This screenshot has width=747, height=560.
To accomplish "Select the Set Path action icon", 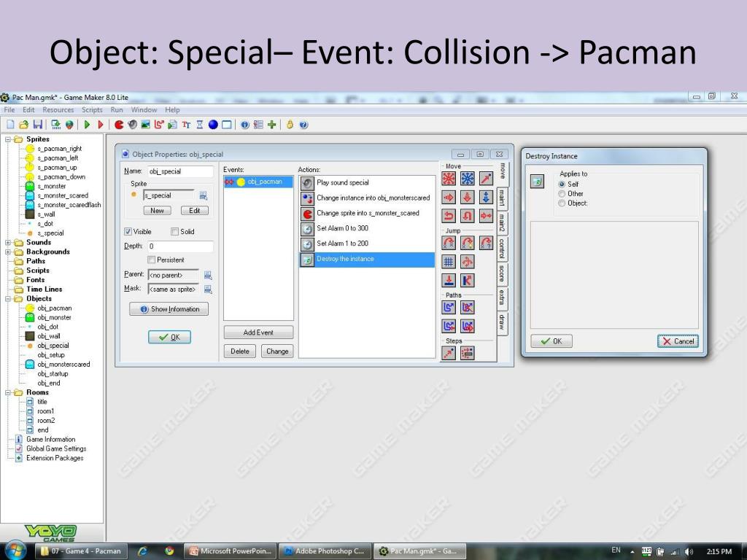I will point(449,308).
